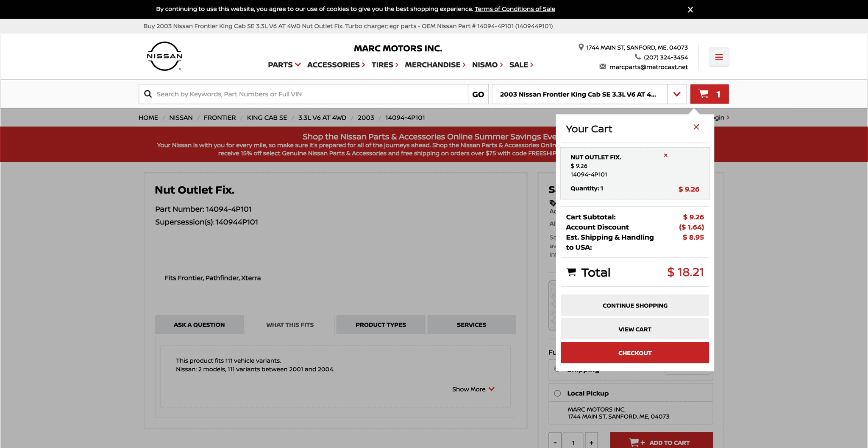Click the email envelope icon

click(x=602, y=67)
